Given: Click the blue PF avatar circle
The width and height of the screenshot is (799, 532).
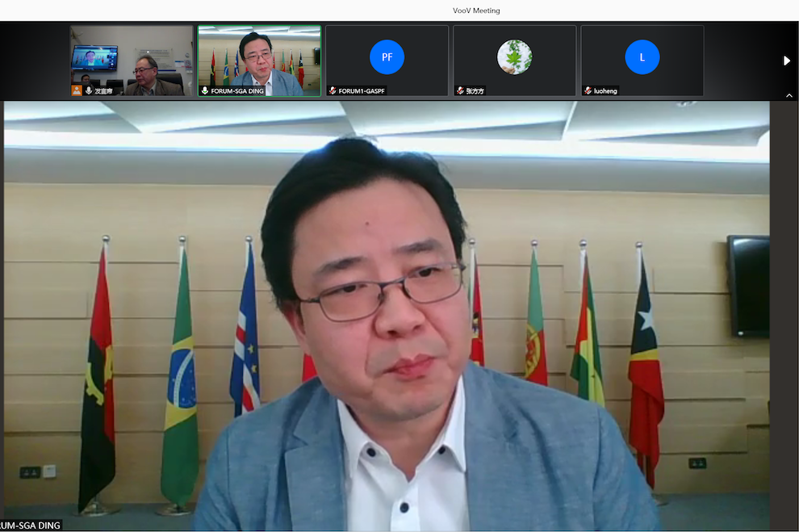Looking at the screenshot, I should (387, 57).
